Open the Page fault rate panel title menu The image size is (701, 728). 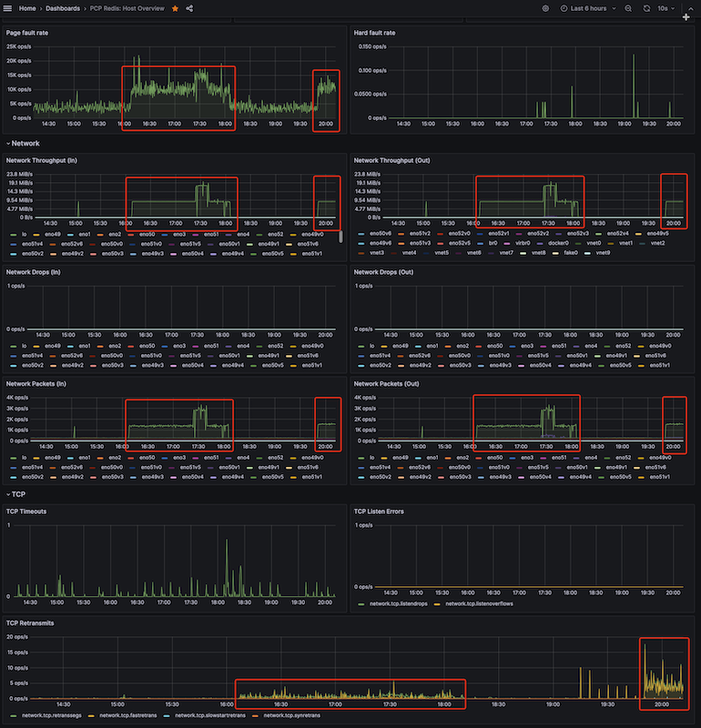pos(27,33)
